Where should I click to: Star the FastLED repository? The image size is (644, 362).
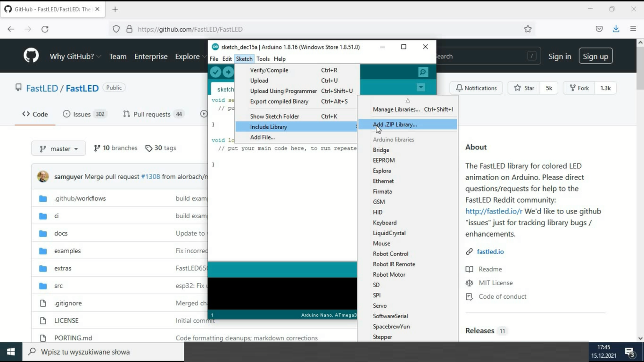coord(524,88)
